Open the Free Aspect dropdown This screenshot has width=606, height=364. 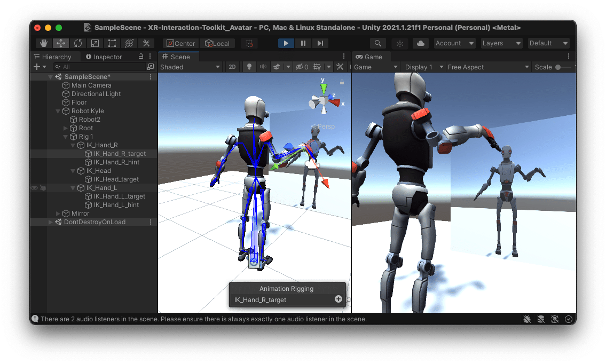pos(488,67)
